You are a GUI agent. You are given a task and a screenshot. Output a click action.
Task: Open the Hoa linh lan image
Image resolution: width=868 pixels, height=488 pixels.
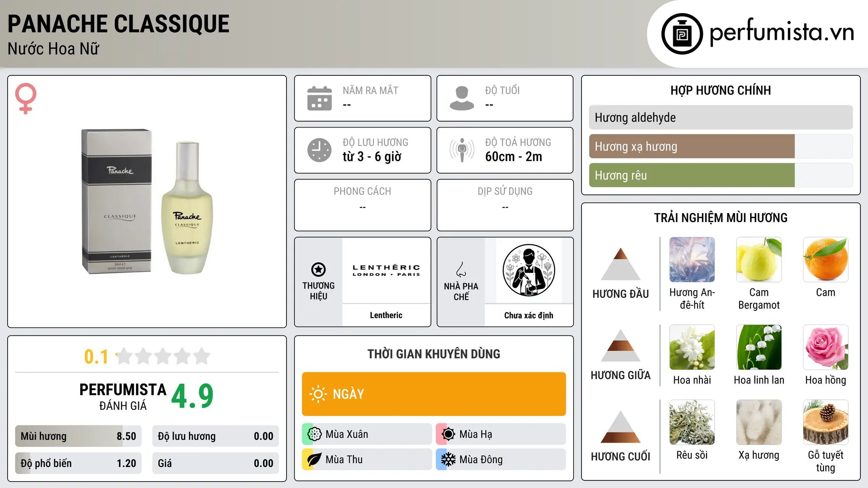[759, 347]
